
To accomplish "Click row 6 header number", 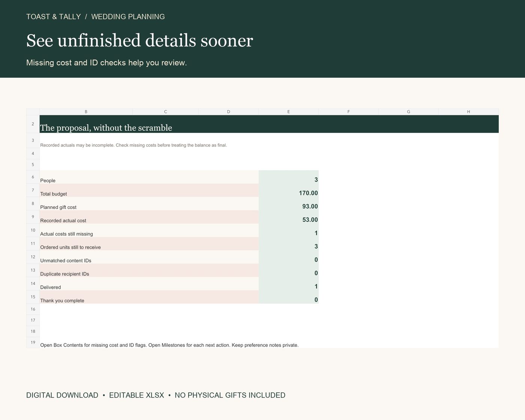I will (x=33, y=177).
